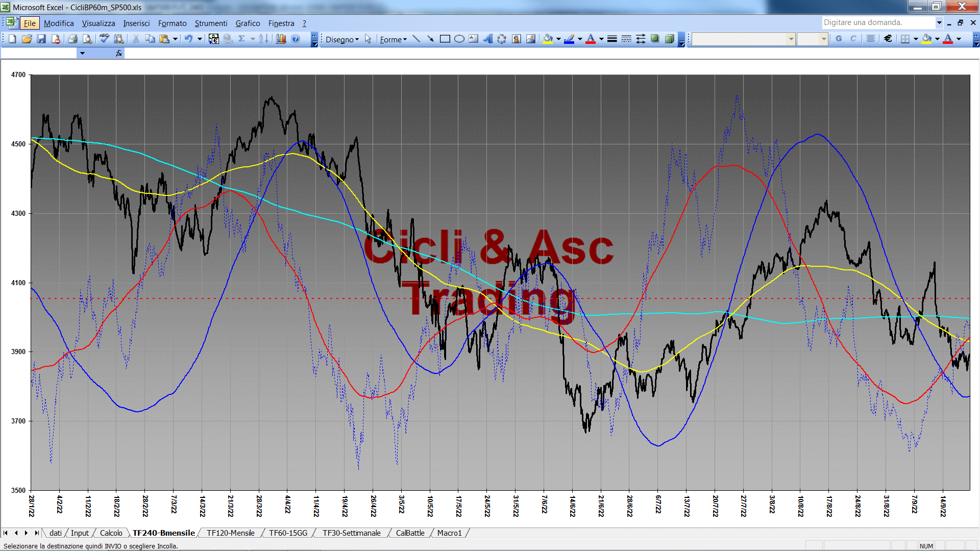The height and width of the screenshot is (551, 980).
Task: Run the ABC spelling check
Action: pos(104,39)
